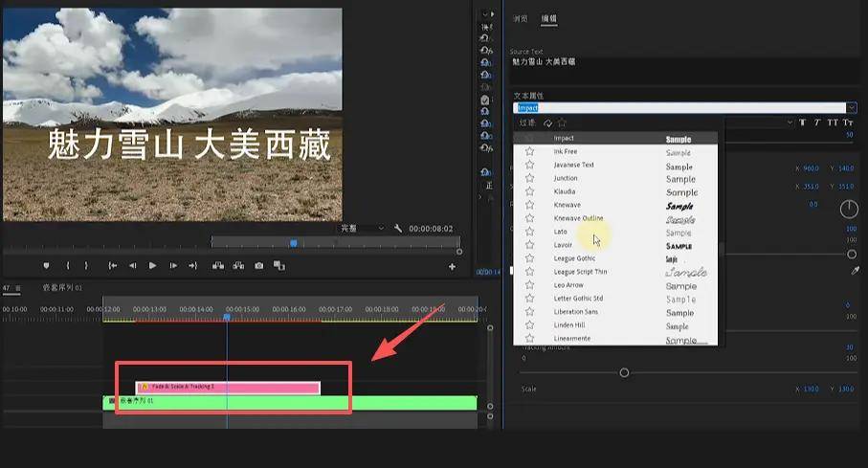
Task: Favorite Junction with star
Action: (x=530, y=178)
